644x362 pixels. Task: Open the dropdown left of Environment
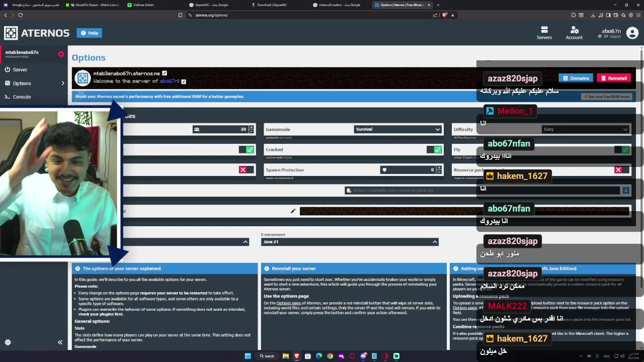(186, 242)
